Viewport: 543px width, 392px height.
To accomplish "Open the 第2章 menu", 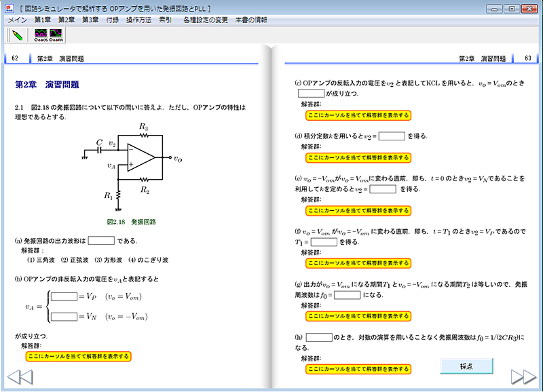I will (x=66, y=20).
